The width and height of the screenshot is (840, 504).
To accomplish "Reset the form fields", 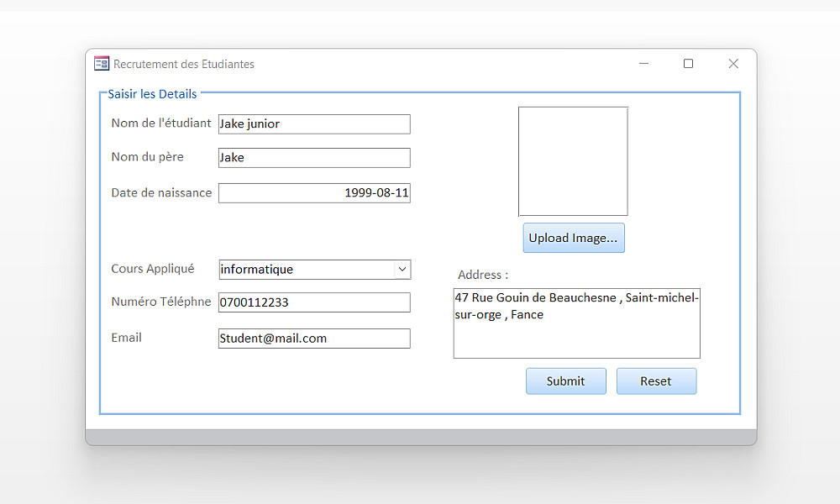I will [x=656, y=381].
